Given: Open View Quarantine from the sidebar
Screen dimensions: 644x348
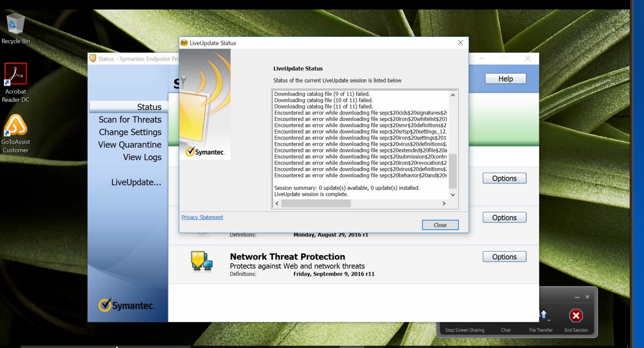Looking at the screenshot, I should (x=130, y=144).
